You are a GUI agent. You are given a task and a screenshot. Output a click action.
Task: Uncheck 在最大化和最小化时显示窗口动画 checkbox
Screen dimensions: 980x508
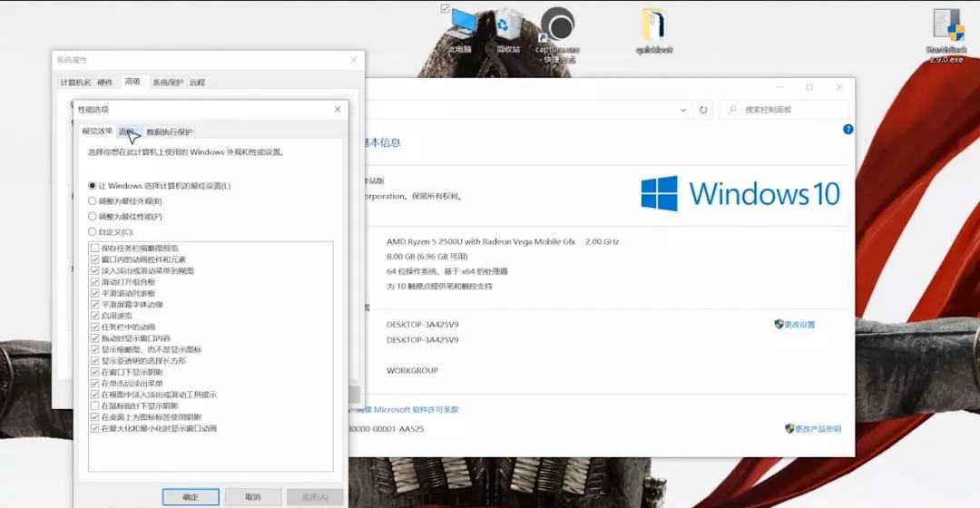click(95, 428)
